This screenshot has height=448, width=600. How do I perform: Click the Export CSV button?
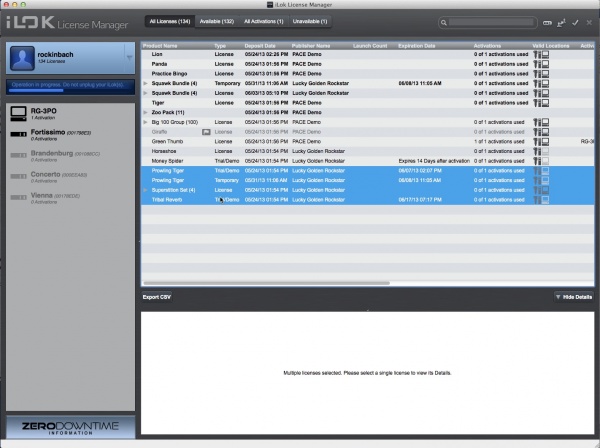[157, 297]
